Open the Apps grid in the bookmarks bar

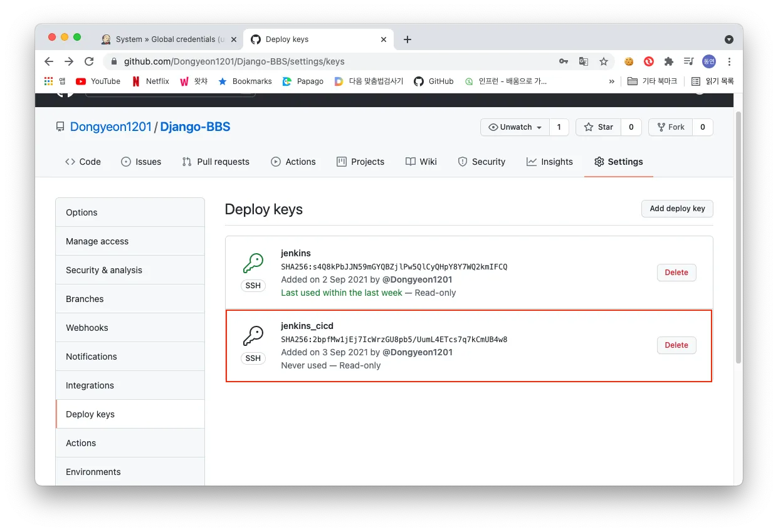coord(55,81)
